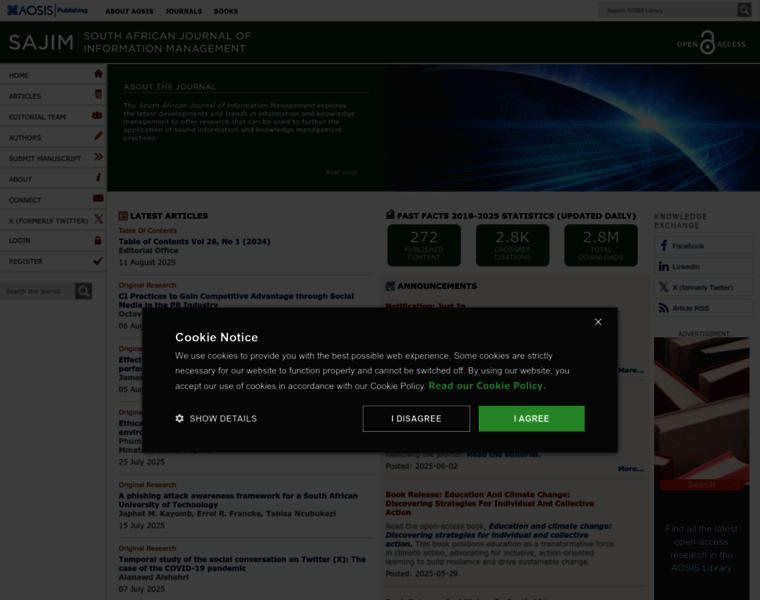Image resolution: width=760 pixels, height=600 pixels.
Task: Open the About AOSIS menu
Action: click(129, 11)
